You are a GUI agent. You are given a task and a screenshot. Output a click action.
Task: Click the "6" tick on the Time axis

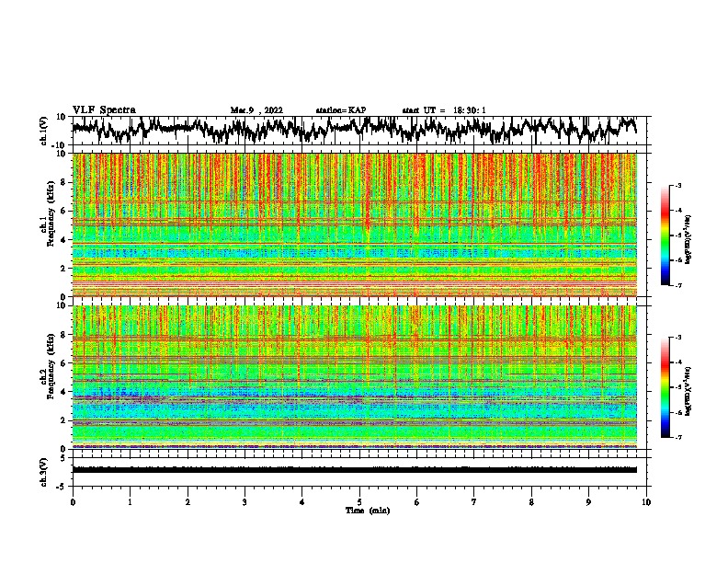[x=417, y=502]
